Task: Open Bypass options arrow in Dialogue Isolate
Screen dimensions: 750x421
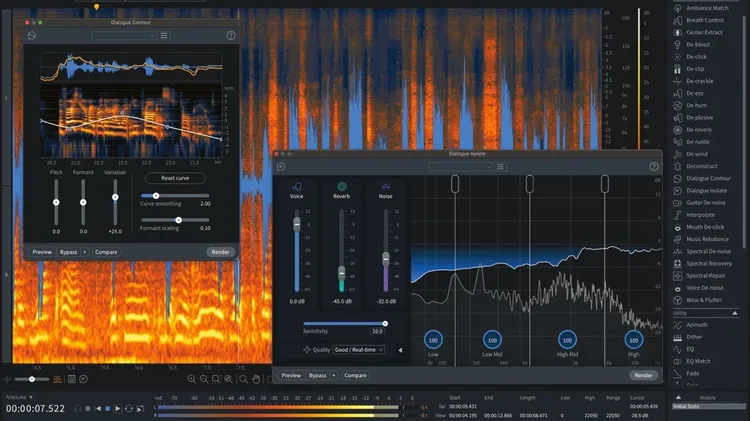Action: pyautogui.click(x=334, y=376)
